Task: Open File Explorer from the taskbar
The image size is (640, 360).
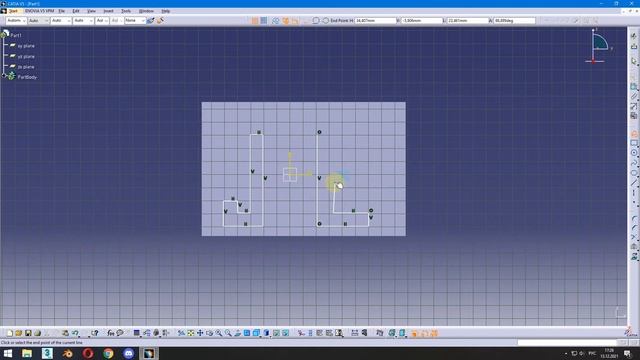Action: pos(27,353)
